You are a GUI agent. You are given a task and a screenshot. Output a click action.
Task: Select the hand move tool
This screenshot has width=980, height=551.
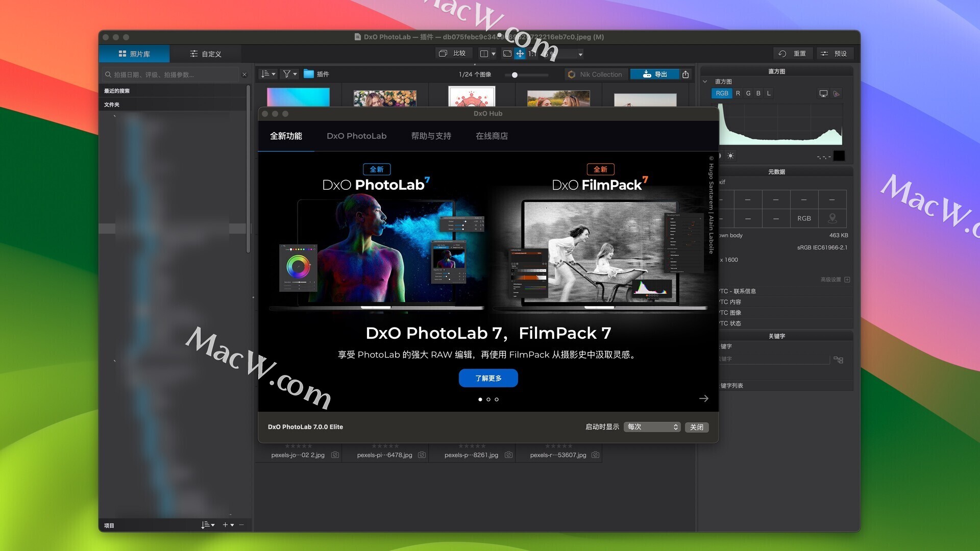point(520,54)
